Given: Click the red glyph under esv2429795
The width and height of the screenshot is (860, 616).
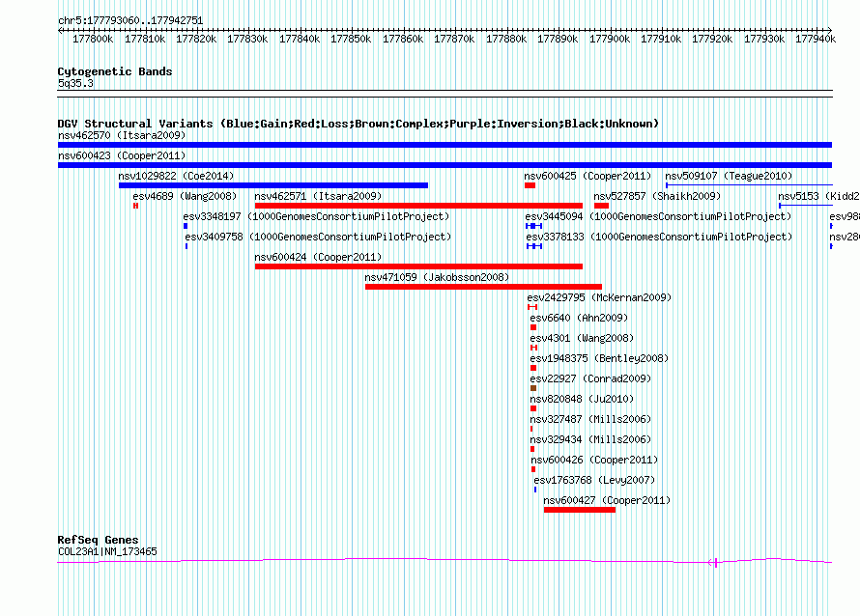Looking at the screenshot, I should click(x=532, y=307).
